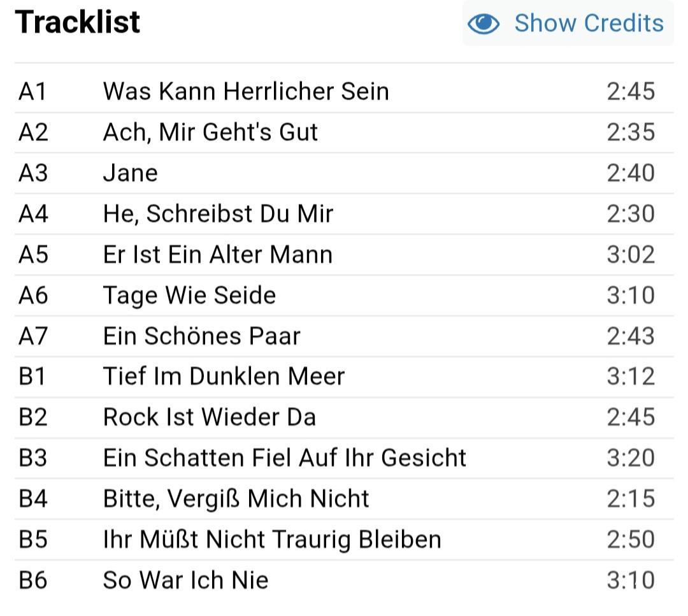The height and width of the screenshot is (616, 688).
Task: Open the track 'Ach, Mir Geht's Gut'
Action: point(210,132)
